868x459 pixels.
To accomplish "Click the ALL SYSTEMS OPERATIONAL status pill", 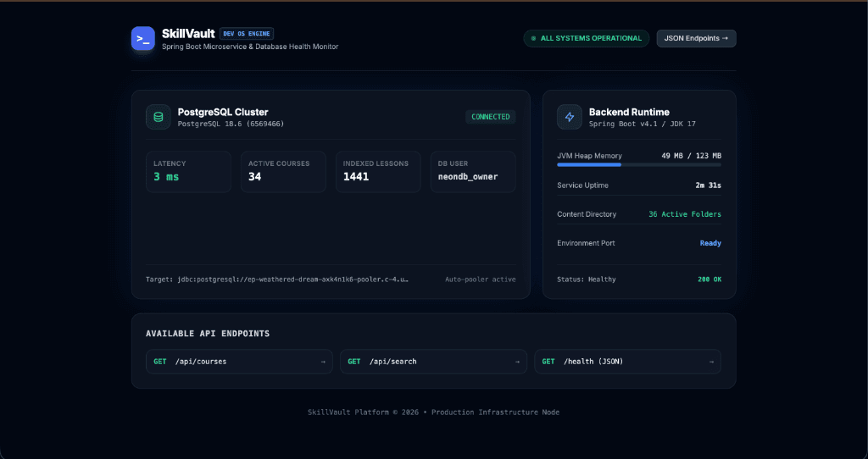I will (x=587, y=39).
